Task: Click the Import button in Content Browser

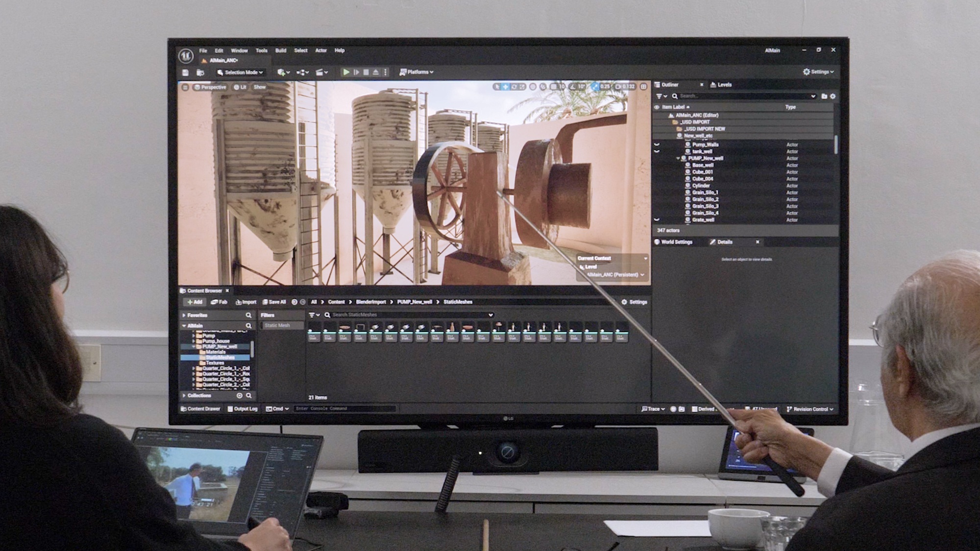Action: point(246,302)
